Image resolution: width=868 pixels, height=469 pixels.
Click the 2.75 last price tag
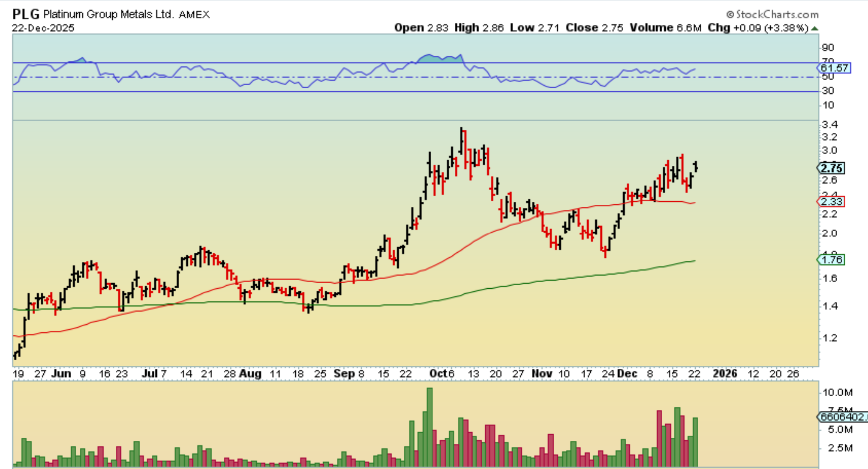tap(832, 168)
